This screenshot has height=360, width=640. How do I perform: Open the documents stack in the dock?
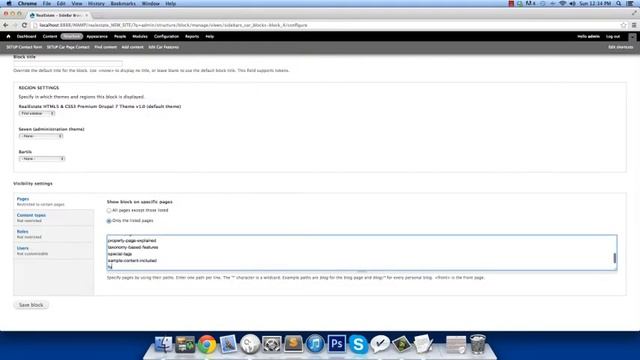pyautogui.click(x=423, y=344)
